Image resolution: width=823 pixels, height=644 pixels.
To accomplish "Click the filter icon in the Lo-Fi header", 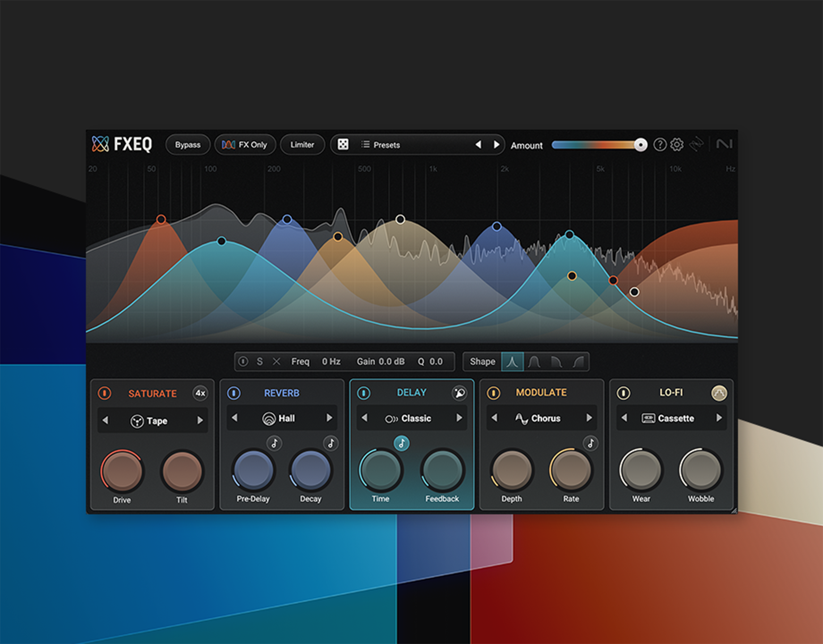I will [718, 393].
